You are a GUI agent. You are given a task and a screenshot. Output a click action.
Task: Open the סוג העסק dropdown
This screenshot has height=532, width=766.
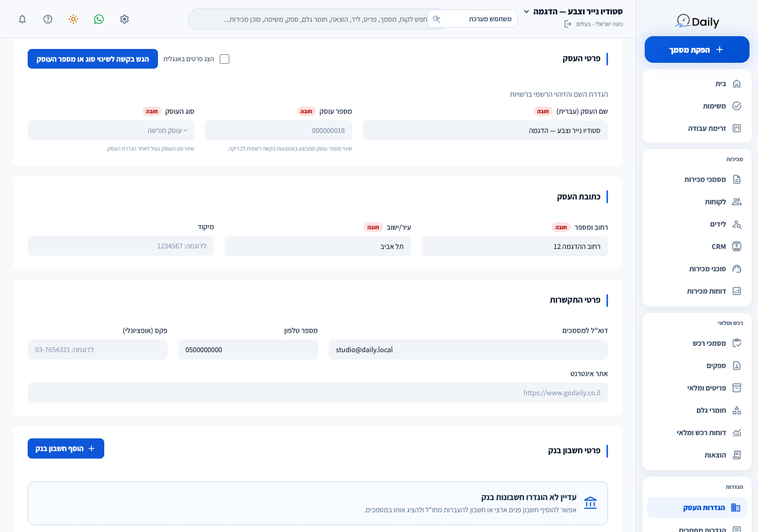[x=111, y=130]
